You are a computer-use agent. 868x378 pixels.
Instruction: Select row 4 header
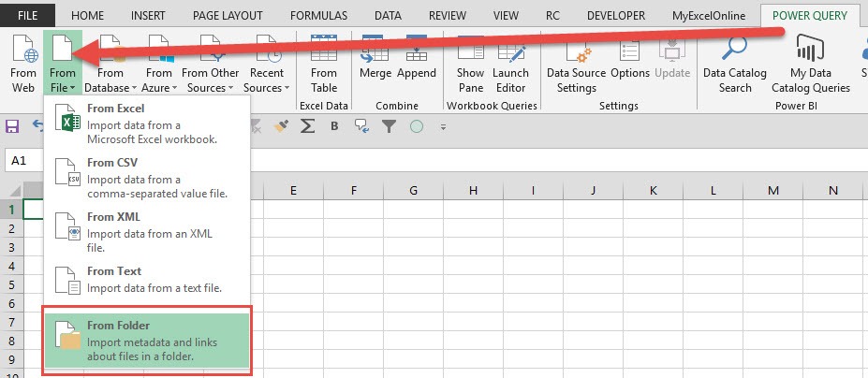click(11, 265)
